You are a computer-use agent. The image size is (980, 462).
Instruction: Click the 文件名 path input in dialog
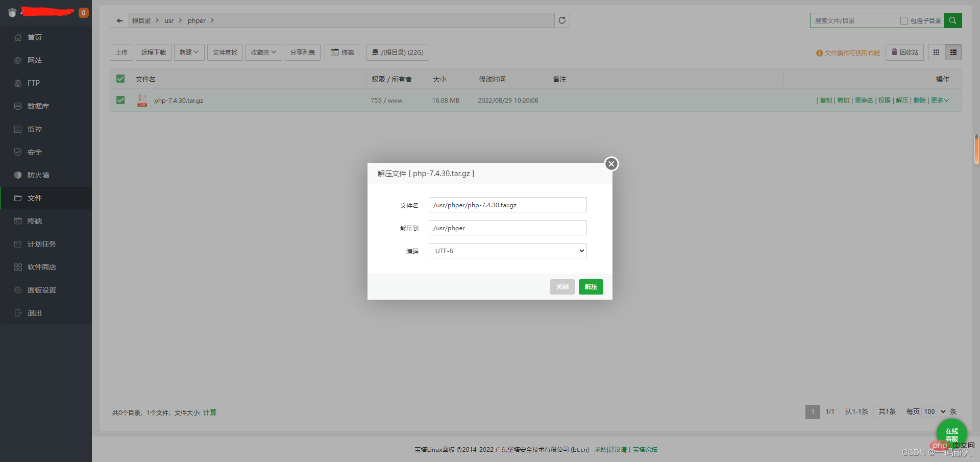[x=507, y=205]
